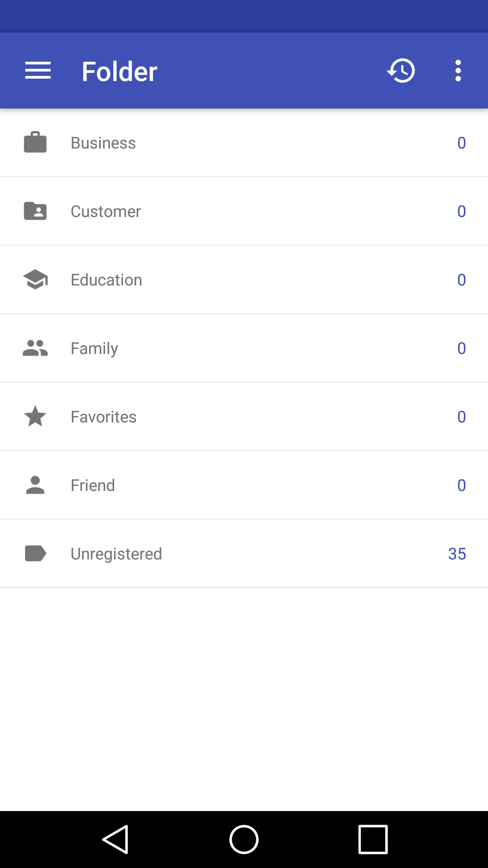Screen dimensions: 488x868
Task: Open the Unregistered folder
Action: coord(116,554)
